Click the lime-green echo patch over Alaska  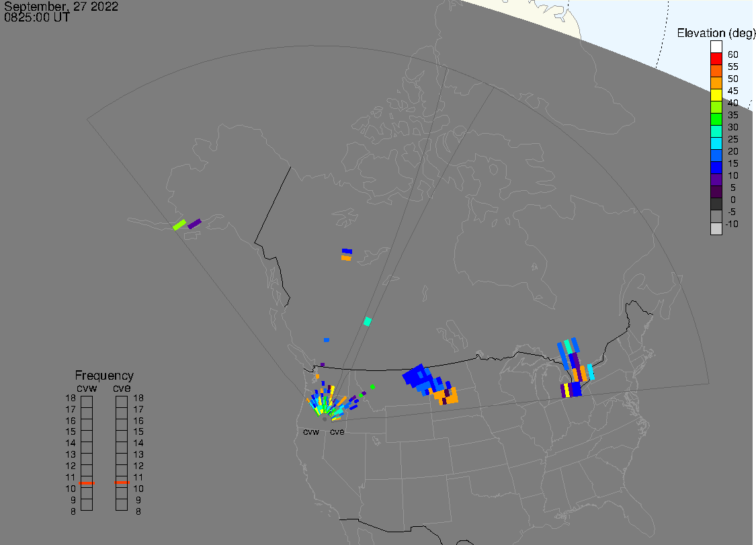[x=179, y=224]
